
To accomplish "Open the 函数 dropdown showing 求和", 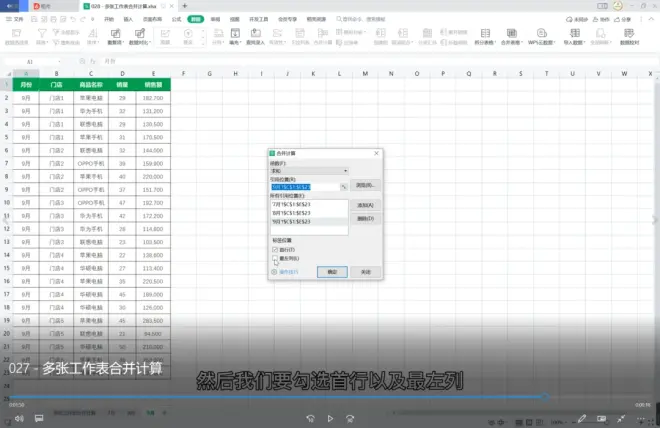I will click(309, 171).
